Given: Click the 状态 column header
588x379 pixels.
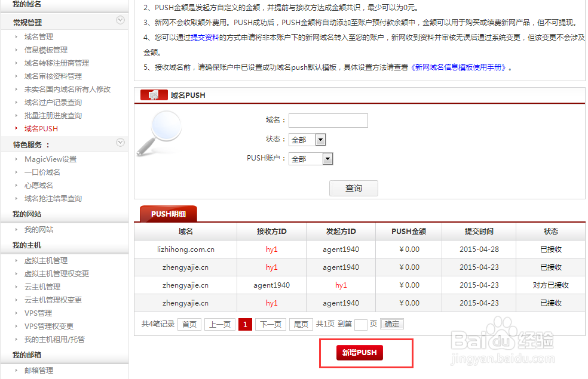Looking at the screenshot, I should 551,232.
